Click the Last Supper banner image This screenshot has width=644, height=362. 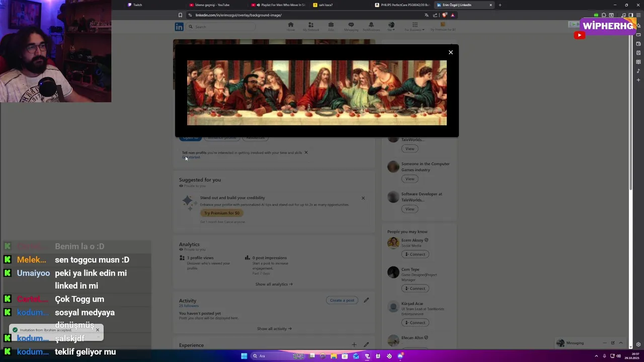pos(316,93)
